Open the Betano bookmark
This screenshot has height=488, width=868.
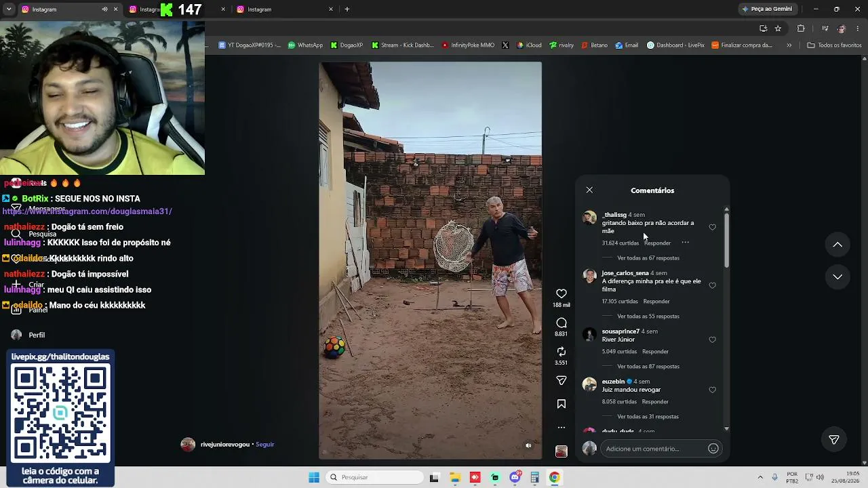point(595,45)
